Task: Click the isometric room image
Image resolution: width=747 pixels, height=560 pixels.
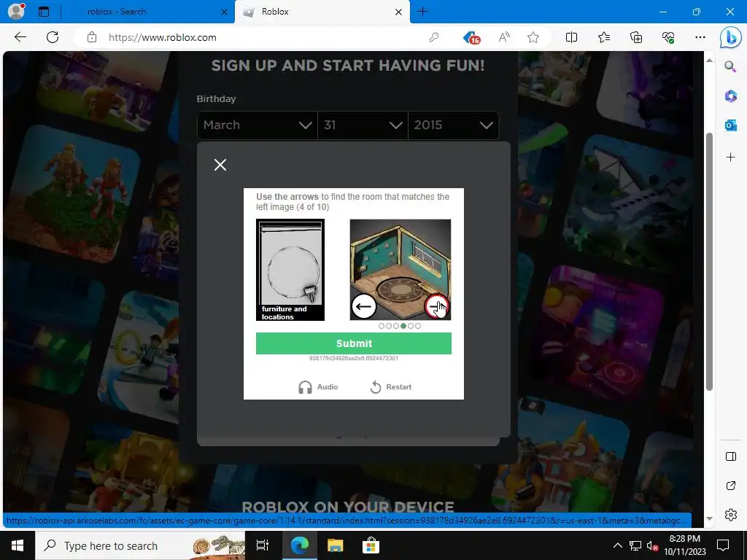Action: pos(400,270)
